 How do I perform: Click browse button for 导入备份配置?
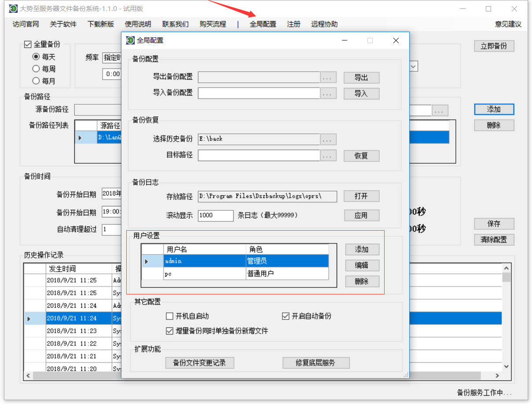pos(328,93)
